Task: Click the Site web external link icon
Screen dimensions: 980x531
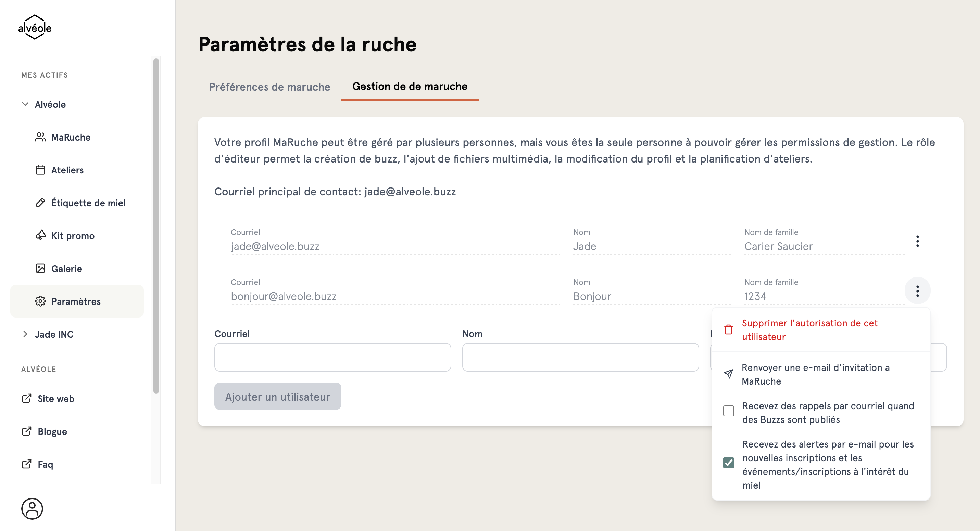Action: tap(27, 398)
